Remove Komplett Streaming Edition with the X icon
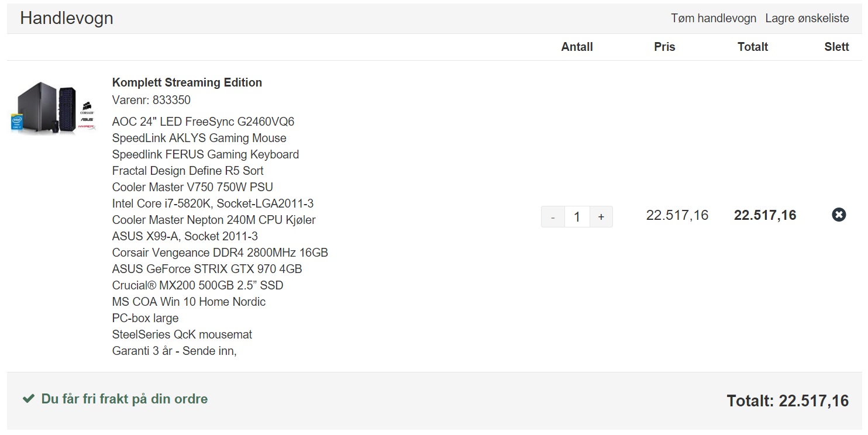Screen dimensions: 868x435 click(839, 215)
